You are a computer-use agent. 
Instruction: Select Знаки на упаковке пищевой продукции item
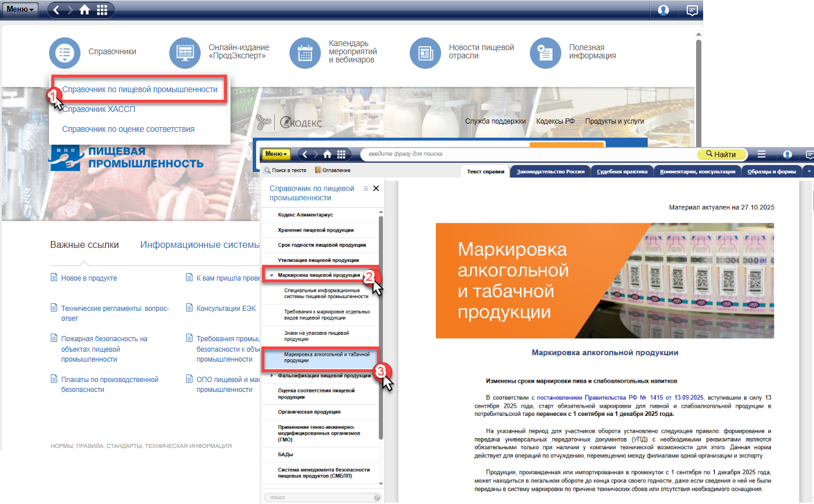[316, 335]
